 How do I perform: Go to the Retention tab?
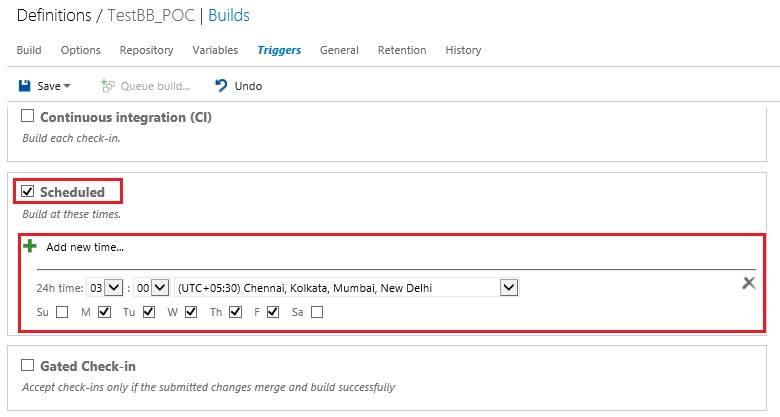(x=402, y=50)
